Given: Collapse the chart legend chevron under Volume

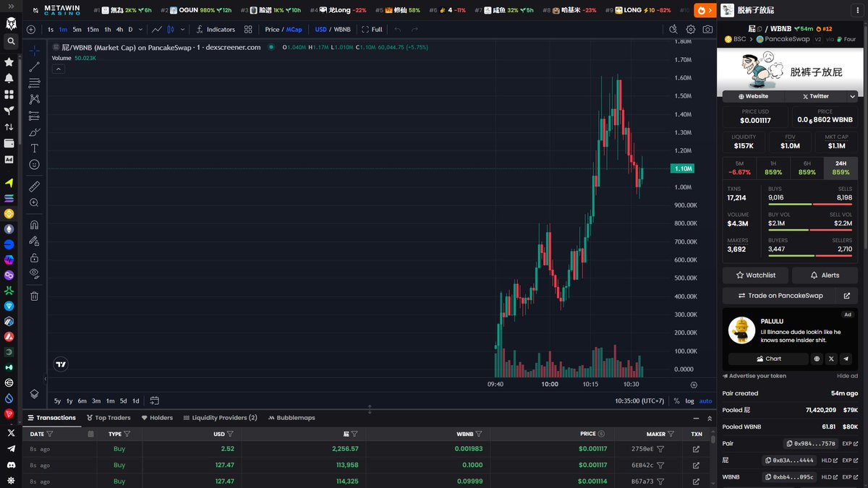Looking at the screenshot, I should (x=59, y=69).
